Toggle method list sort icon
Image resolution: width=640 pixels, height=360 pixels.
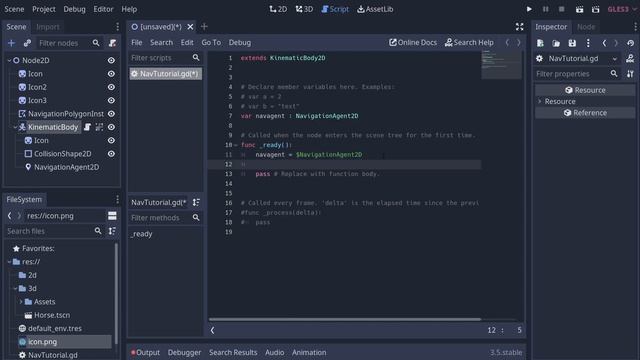pyautogui.click(x=196, y=202)
